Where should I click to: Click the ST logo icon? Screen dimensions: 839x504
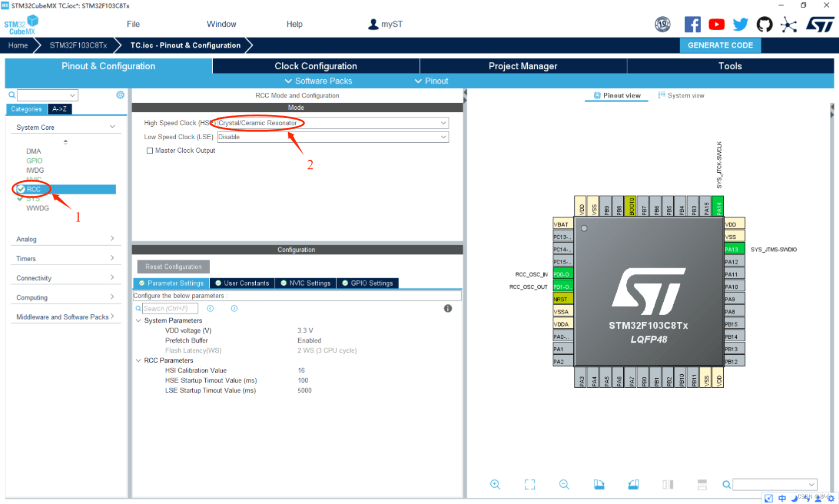click(x=820, y=24)
